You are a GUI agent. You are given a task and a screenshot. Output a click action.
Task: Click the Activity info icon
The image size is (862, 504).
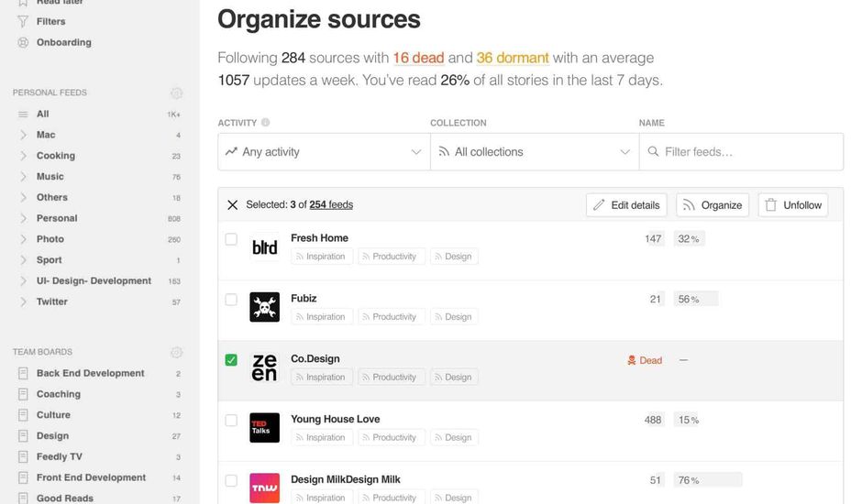[266, 123]
